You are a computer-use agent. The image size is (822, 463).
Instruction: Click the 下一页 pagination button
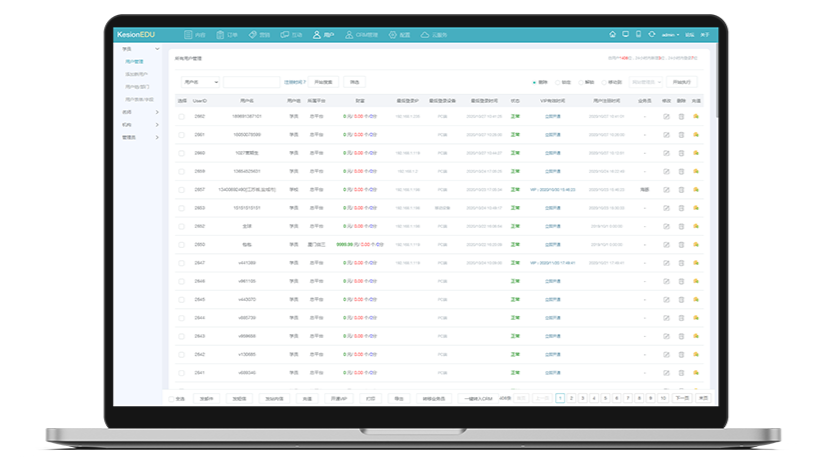point(682,398)
